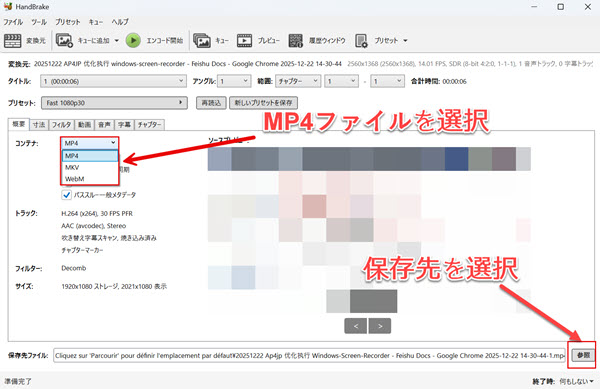Switch to the フィルタ tab

(61, 125)
